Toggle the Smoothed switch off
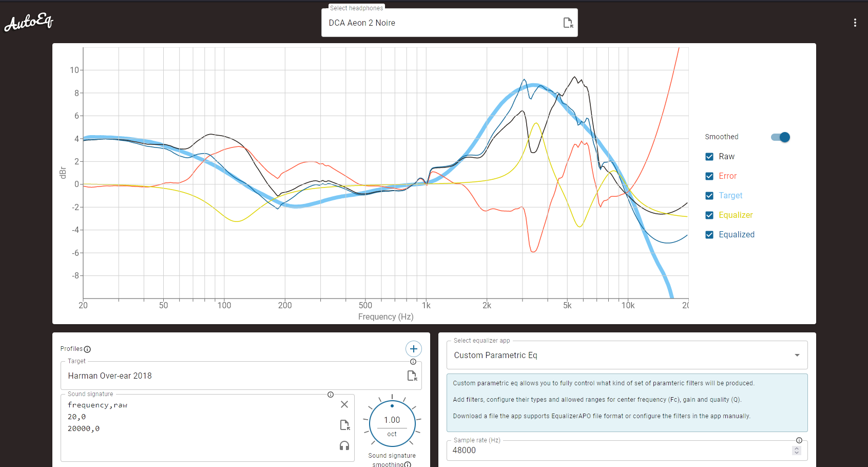This screenshot has width=868, height=467. [x=780, y=137]
